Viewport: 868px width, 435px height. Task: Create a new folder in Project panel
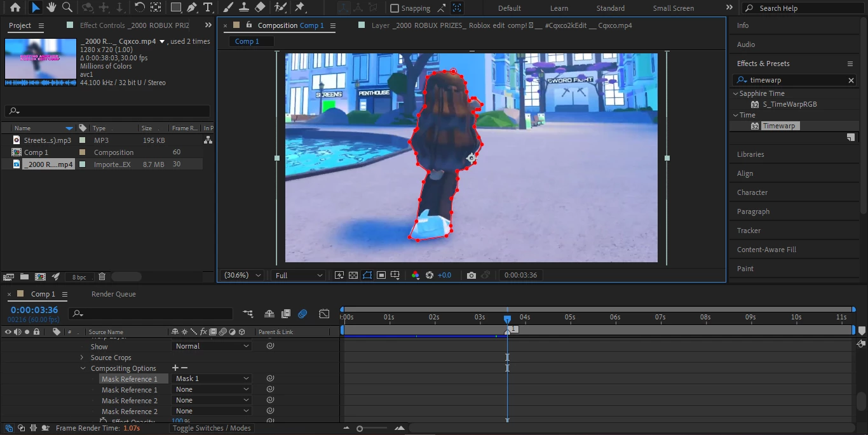coord(24,277)
